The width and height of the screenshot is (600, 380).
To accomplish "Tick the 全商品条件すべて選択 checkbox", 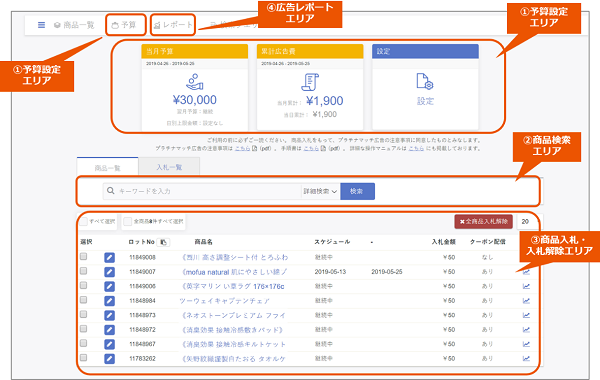I will click(x=128, y=221).
